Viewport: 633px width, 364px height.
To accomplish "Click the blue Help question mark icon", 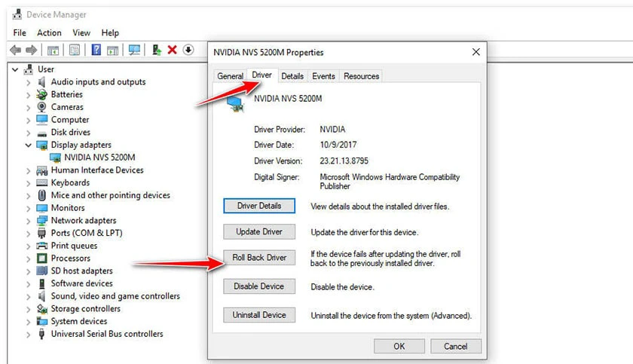I will coord(96,50).
